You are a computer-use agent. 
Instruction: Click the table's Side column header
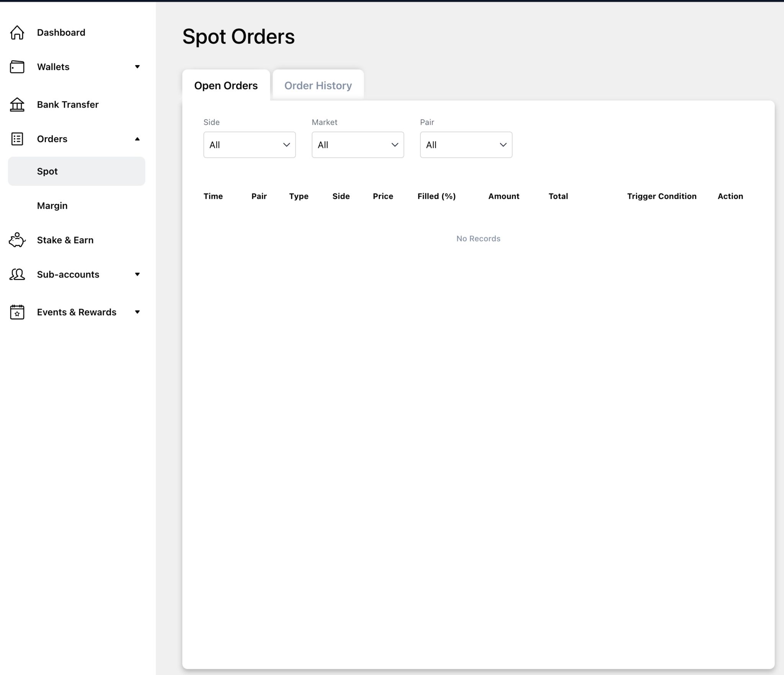(341, 196)
